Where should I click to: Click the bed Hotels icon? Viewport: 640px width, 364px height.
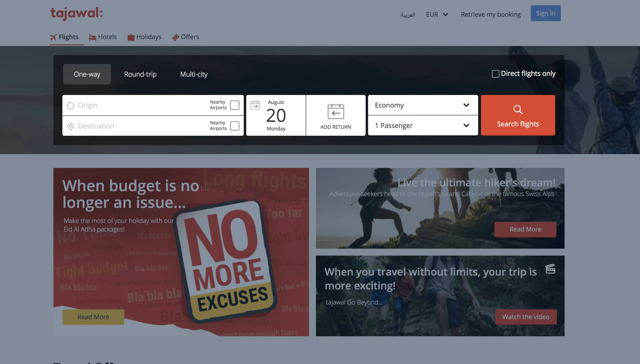[93, 38]
